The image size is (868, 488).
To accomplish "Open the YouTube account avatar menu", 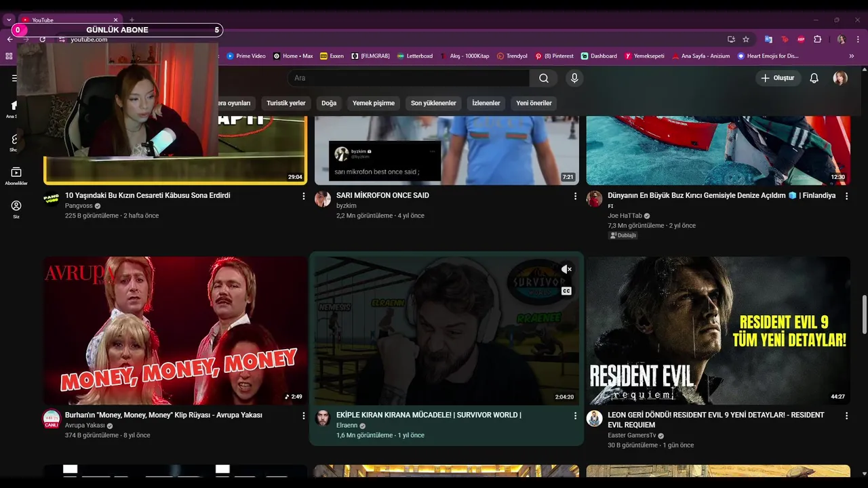I will pyautogui.click(x=840, y=78).
